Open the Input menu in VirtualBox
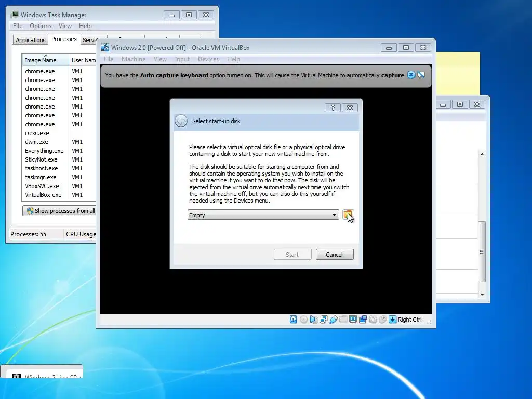The height and width of the screenshot is (399, 532). [182, 59]
